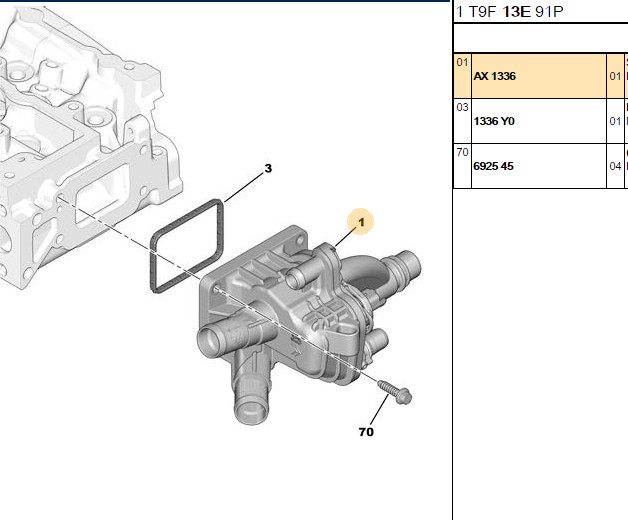Open part number 1336 Y0
This screenshot has width=628, height=520.
click(x=494, y=121)
